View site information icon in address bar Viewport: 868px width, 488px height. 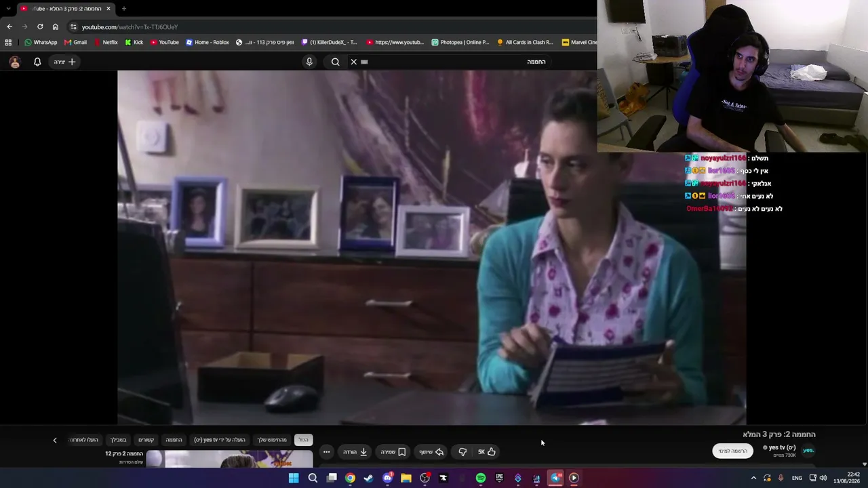pyautogui.click(x=73, y=26)
